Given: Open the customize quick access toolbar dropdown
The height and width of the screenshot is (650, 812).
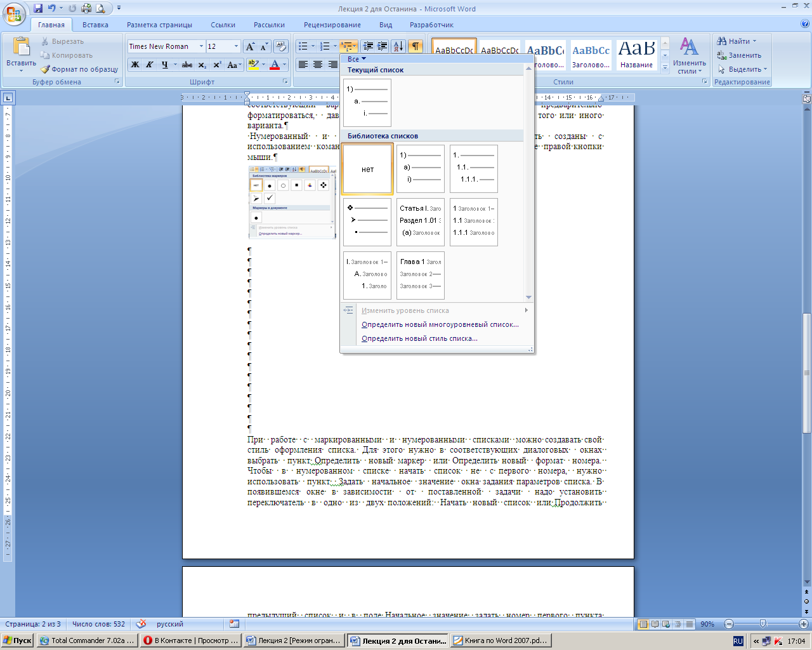Looking at the screenshot, I should [119, 8].
